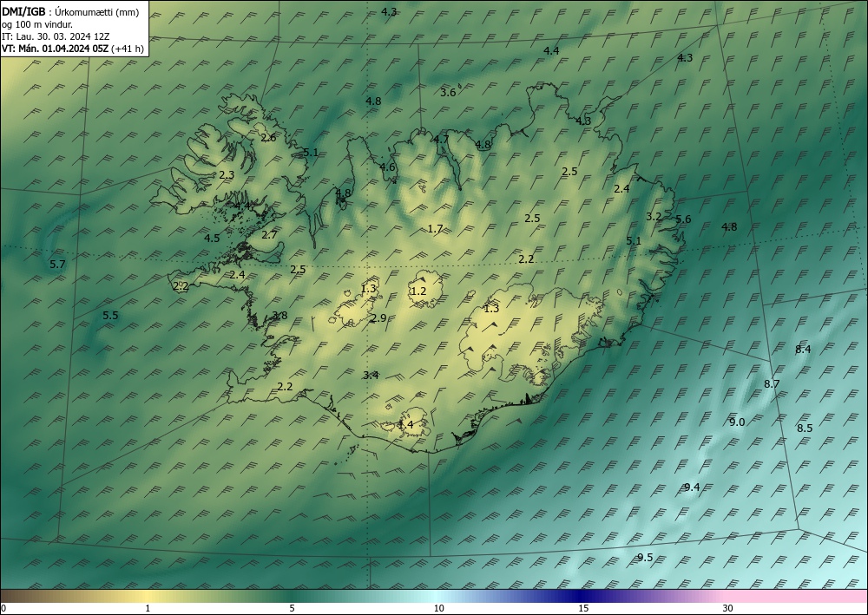Click the 5.5 value over the western sea
This screenshot has width=868, height=615.
pyautogui.click(x=111, y=315)
